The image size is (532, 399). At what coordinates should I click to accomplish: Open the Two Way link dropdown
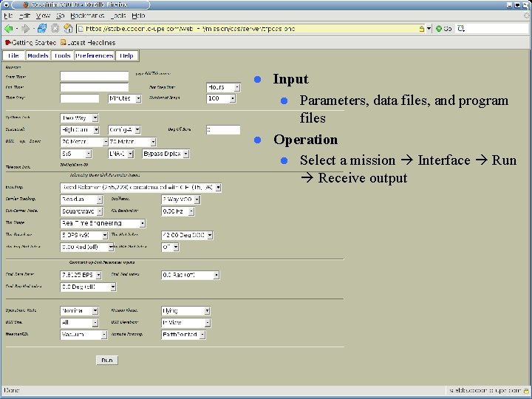coord(79,117)
